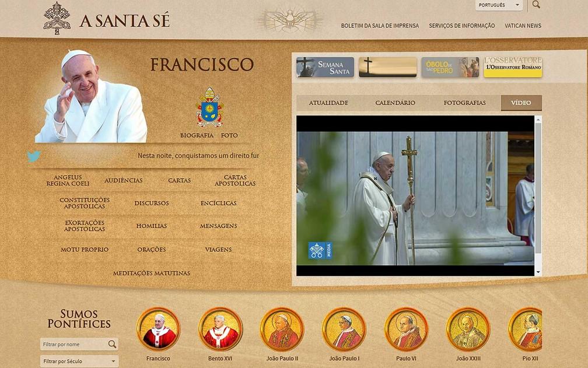
Task: Select the João Paulo II medallion
Action: [x=282, y=329]
